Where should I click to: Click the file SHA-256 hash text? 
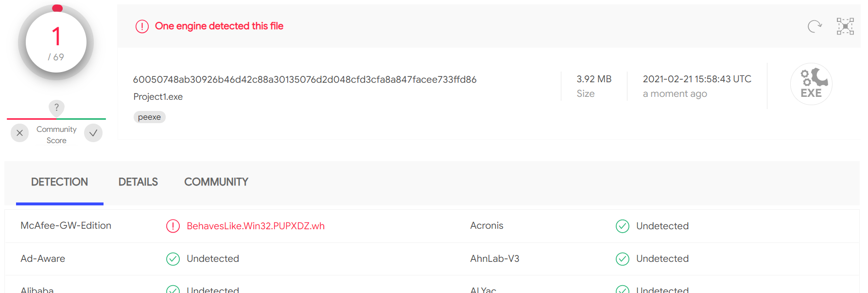click(305, 79)
